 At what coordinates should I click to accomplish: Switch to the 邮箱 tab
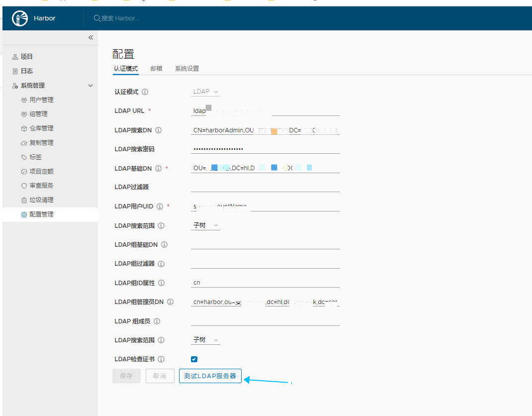click(x=157, y=69)
